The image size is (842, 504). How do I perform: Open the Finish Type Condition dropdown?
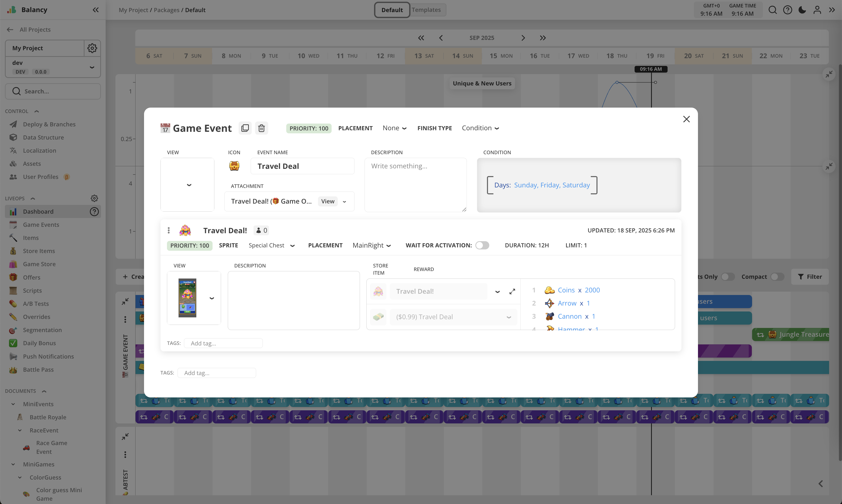[480, 128]
